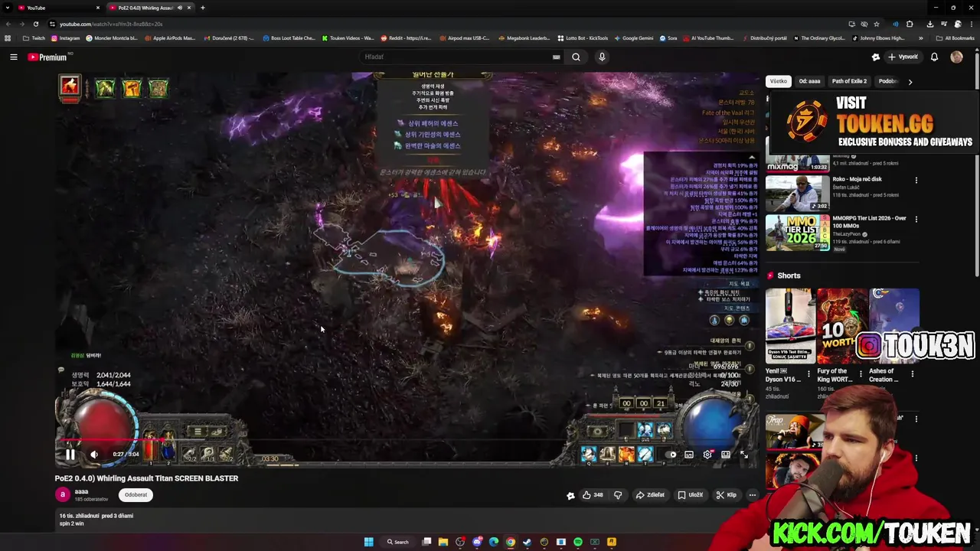Go to YouTube Premium home logo
Image resolution: width=980 pixels, height=551 pixels.
47,57
